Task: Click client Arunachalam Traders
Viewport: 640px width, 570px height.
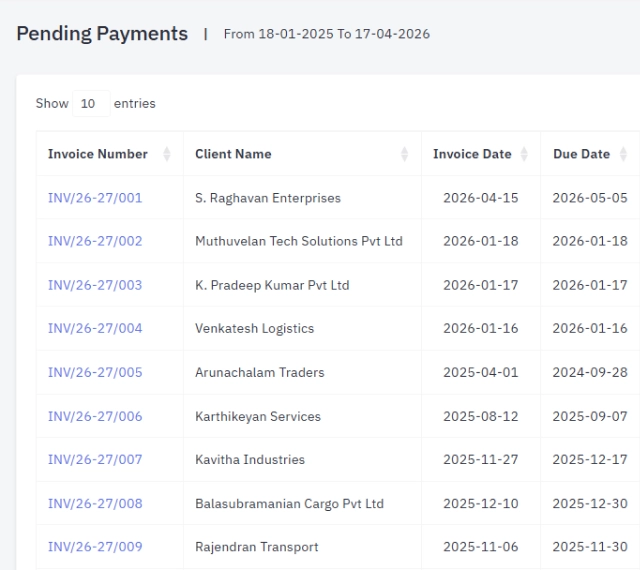Action: pyautogui.click(x=260, y=372)
